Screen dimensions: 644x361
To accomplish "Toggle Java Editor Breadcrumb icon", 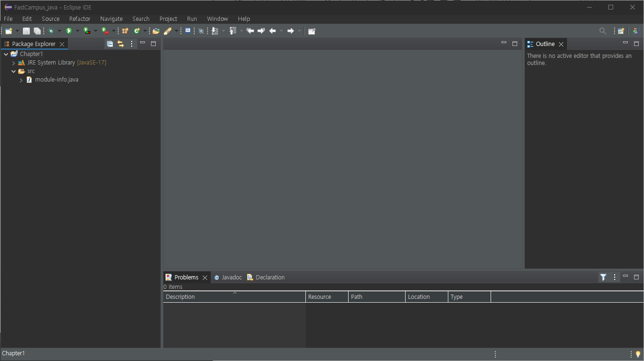I will [188, 31].
